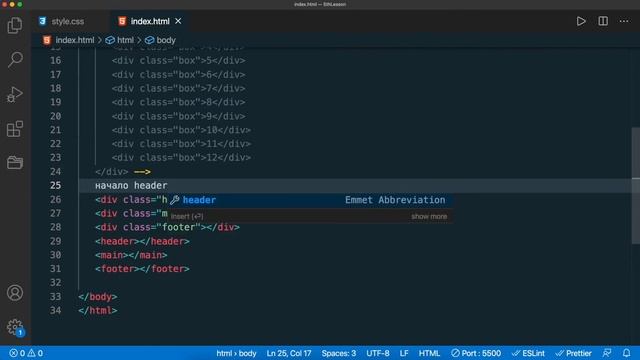640x360 pixels.
Task: Open the Extensions view
Action: (15, 129)
